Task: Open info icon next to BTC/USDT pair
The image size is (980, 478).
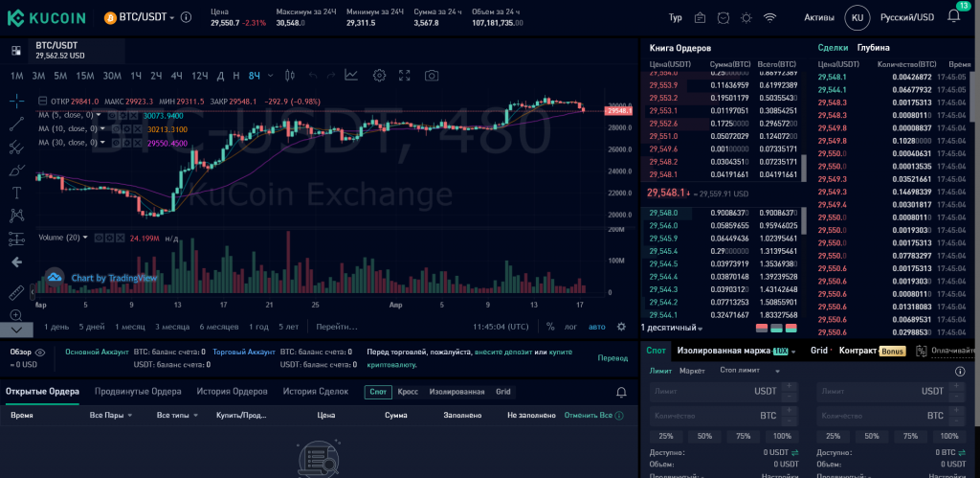Action: [x=186, y=17]
